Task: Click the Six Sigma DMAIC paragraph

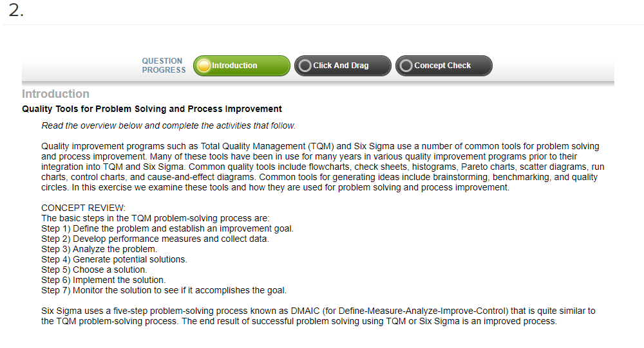Action: pos(318,316)
